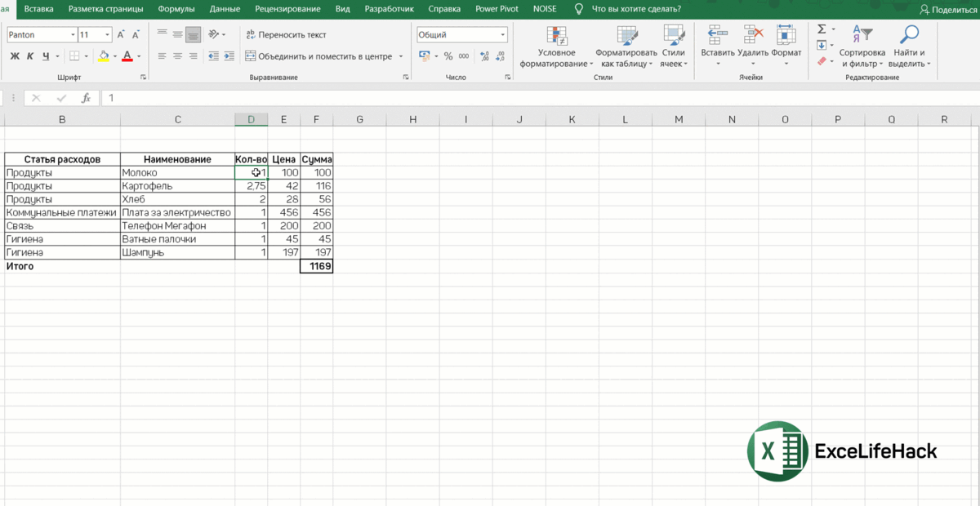Align cell text right

click(x=193, y=56)
